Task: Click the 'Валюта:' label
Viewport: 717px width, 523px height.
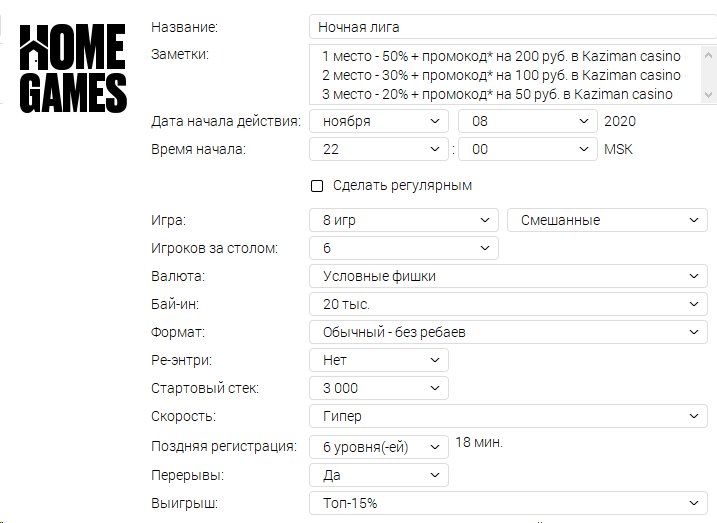Action: pyautogui.click(x=178, y=276)
